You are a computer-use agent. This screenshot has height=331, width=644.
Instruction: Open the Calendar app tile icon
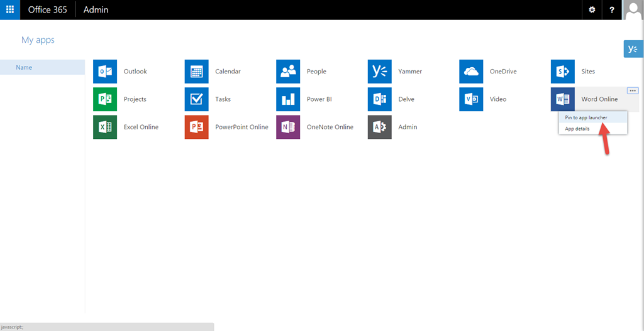tap(197, 72)
